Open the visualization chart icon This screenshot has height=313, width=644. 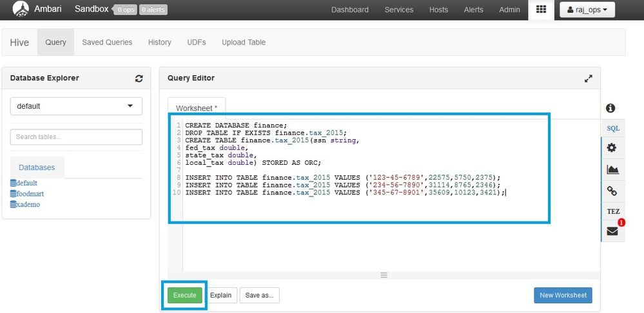coord(612,169)
